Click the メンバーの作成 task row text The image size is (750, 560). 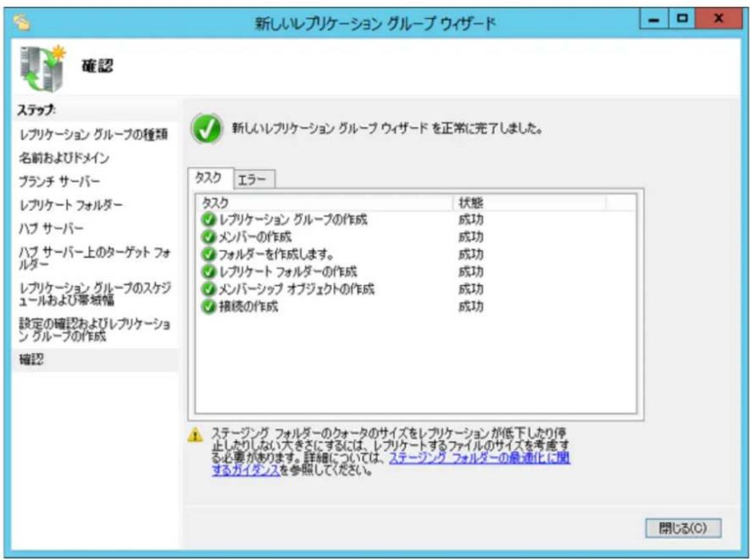pos(255,237)
